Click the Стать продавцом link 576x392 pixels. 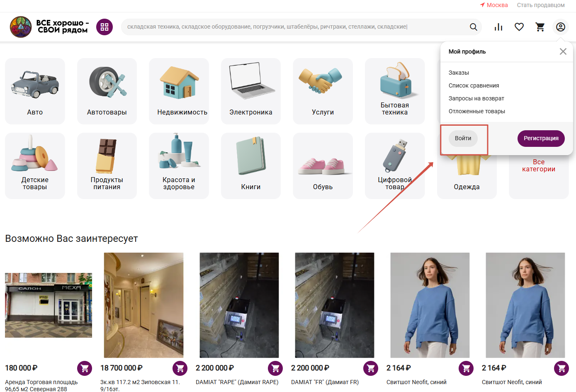tap(540, 5)
